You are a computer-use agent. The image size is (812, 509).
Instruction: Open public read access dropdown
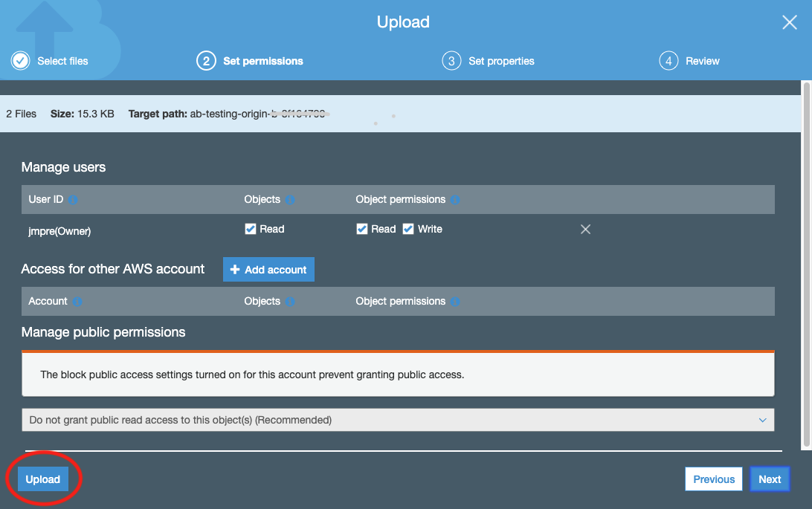point(398,420)
